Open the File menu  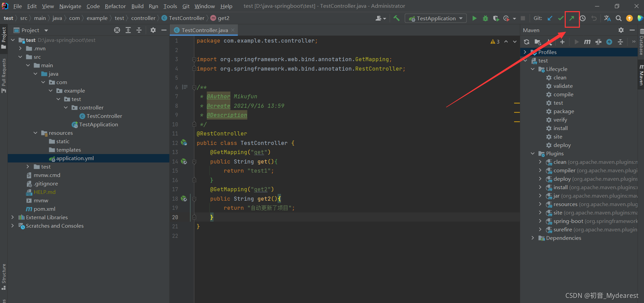click(x=18, y=6)
